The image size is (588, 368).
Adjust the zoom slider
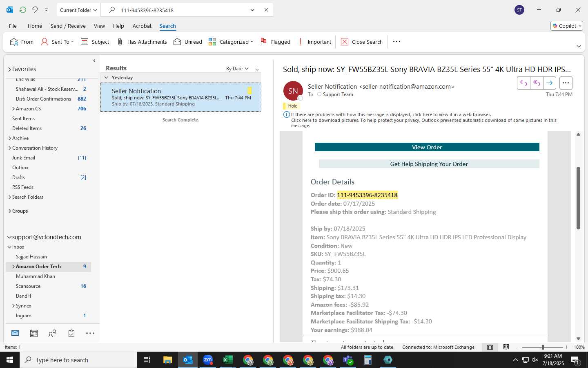point(543,347)
